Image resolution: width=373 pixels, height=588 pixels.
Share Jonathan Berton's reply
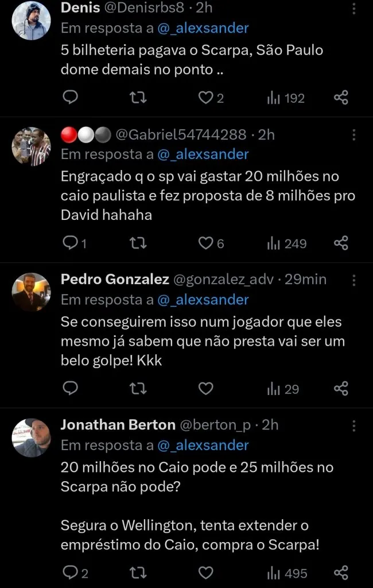(341, 572)
